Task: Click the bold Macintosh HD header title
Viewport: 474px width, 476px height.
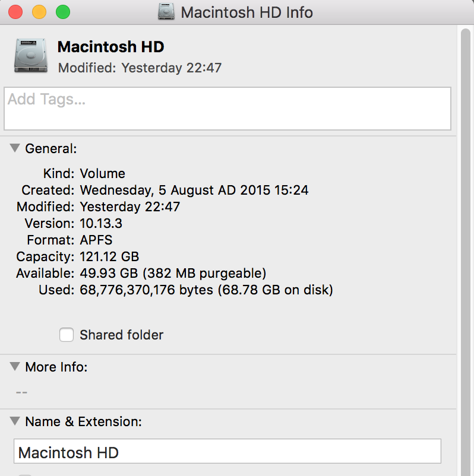Action: click(x=111, y=47)
